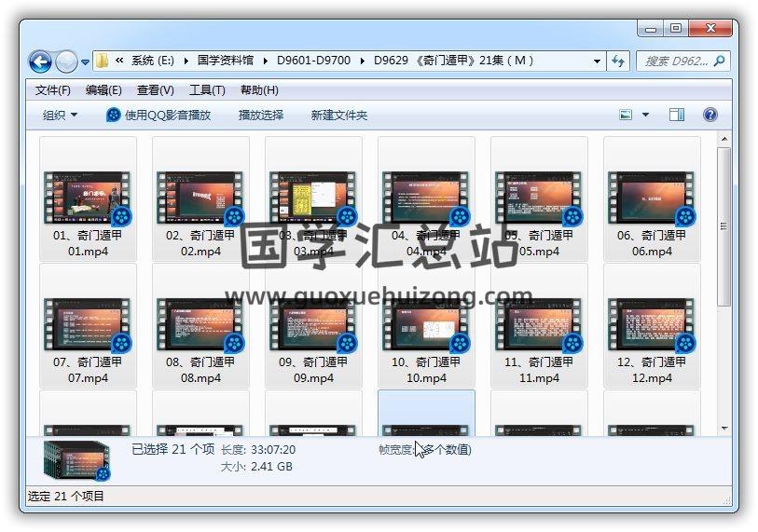
Task: Click 已选择 21 个项 text
Action: [x=173, y=449]
